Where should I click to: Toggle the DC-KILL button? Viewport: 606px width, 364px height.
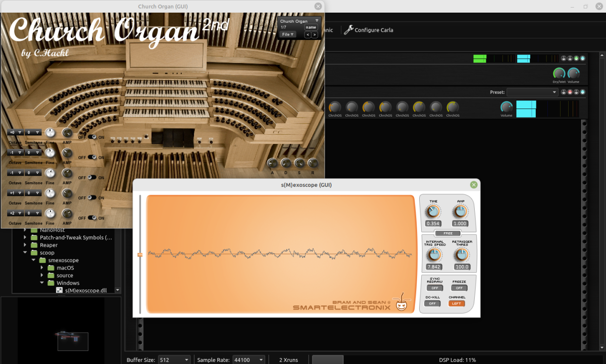432,303
